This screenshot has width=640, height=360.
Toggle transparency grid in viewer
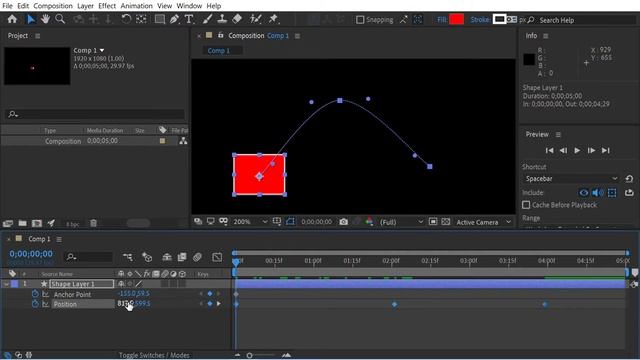click(446, 222)
